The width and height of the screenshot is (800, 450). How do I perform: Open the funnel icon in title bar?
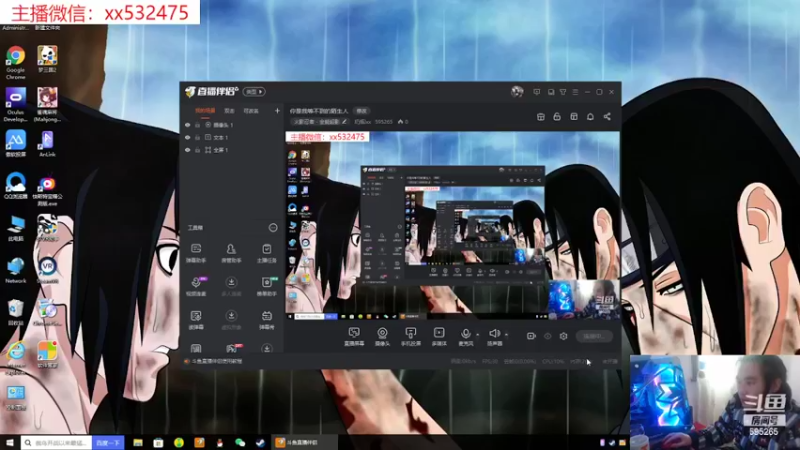pos(563,92)
